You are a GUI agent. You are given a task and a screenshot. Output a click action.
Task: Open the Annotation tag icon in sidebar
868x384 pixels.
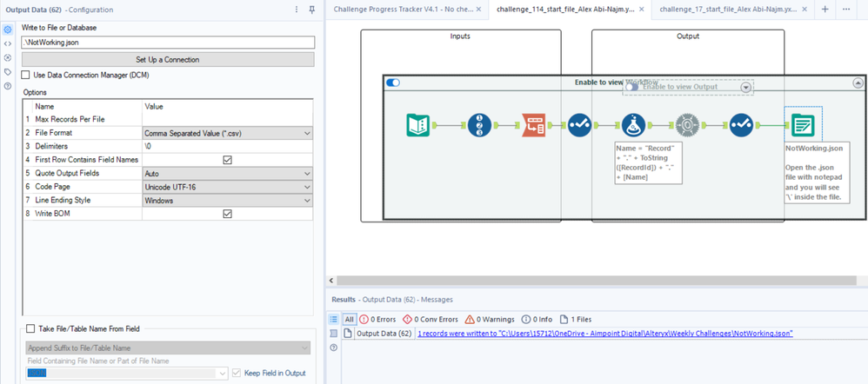pos(8,72)
